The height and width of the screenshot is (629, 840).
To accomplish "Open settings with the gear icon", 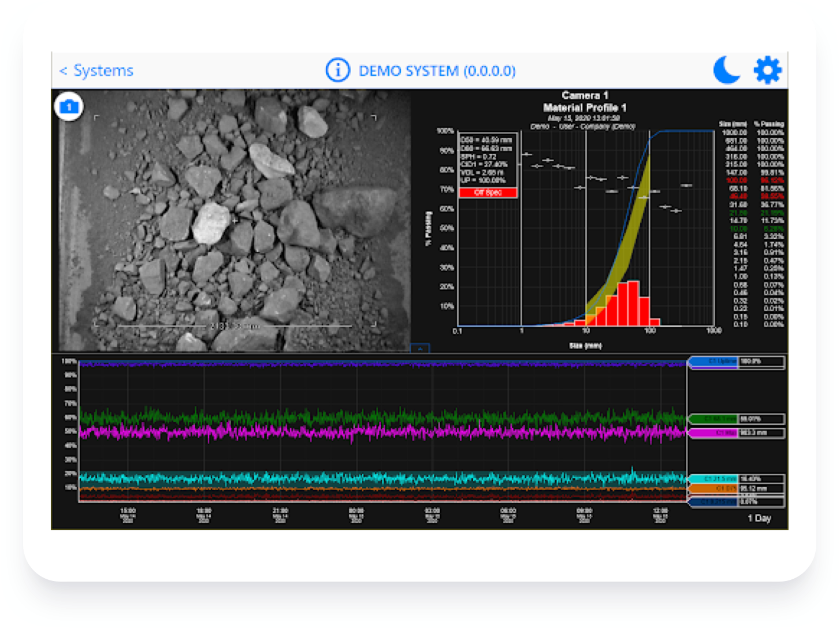I will [768, 71].
